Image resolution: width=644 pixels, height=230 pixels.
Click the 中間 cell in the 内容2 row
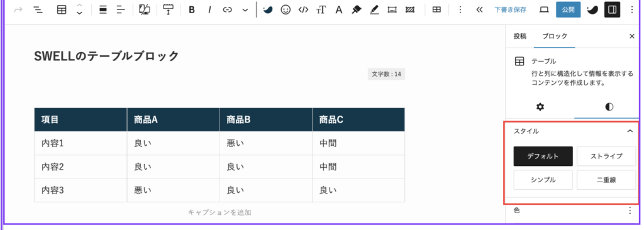[358, 167]
